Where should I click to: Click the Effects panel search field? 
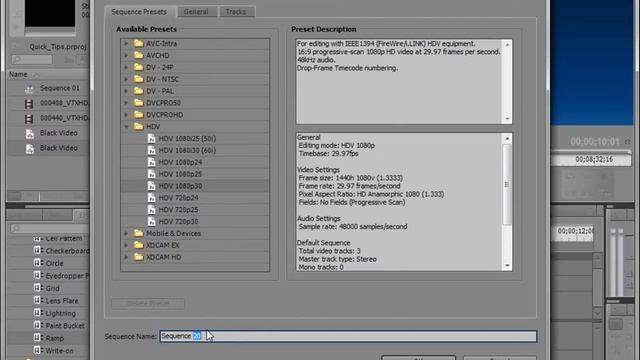coord(49,228)
